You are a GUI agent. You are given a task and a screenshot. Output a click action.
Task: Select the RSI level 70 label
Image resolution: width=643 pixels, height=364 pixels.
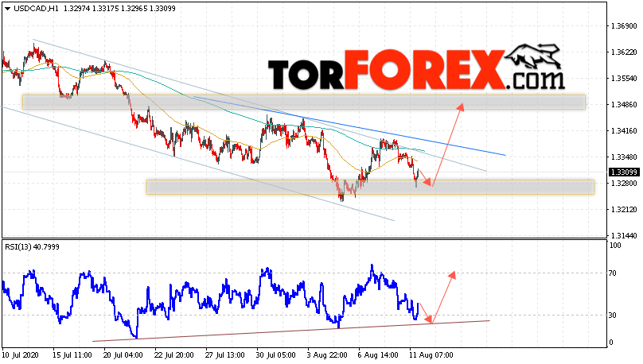tap(613, 273)
